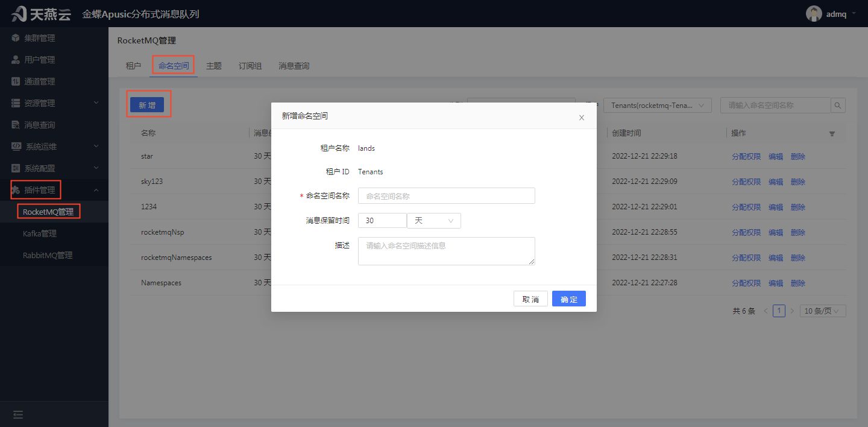Click 分配权限 for the sky123 row
This screenshot has height=427, width=868.
click(746, 182)
